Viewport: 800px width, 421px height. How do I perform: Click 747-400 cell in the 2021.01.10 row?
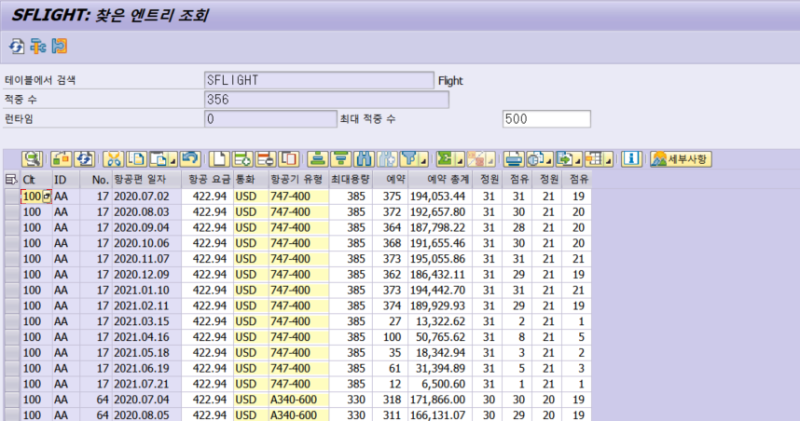coord(298,290)
